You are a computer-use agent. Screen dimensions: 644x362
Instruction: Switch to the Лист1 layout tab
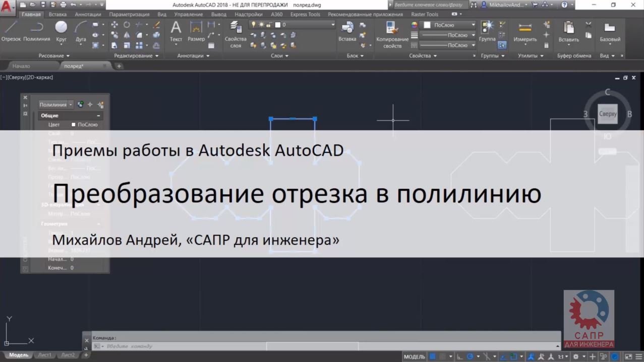(44, 355)
